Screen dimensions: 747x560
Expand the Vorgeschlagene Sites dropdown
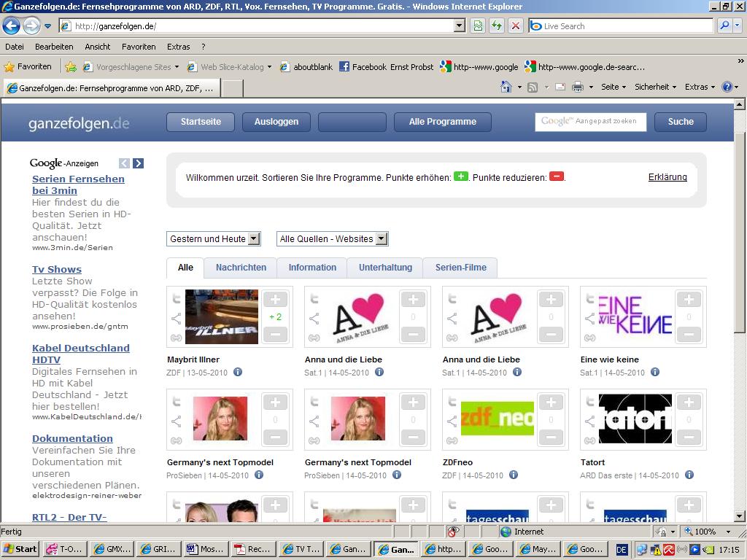pos(177,67)
